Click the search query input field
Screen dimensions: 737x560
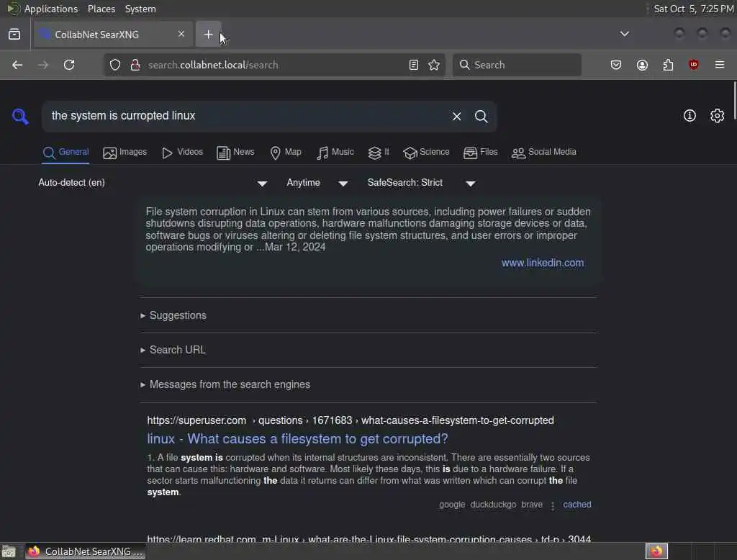(x=245, y=116)
